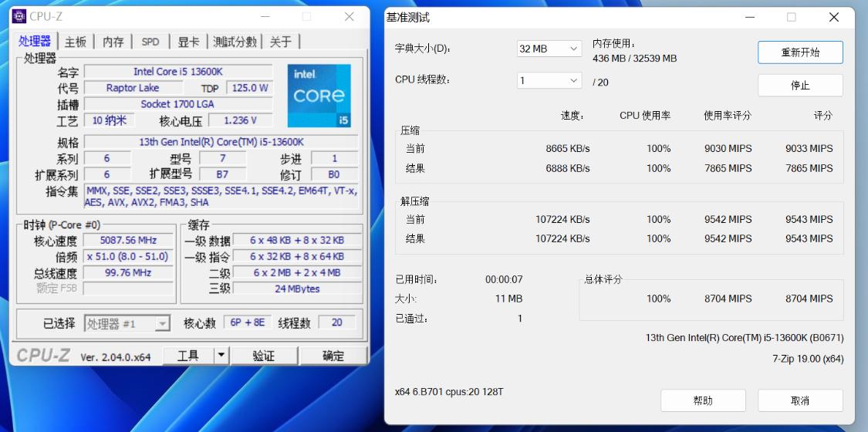
Task: Click the core speed 5087.56 MHz value
Action: click(x=128, y=240)
